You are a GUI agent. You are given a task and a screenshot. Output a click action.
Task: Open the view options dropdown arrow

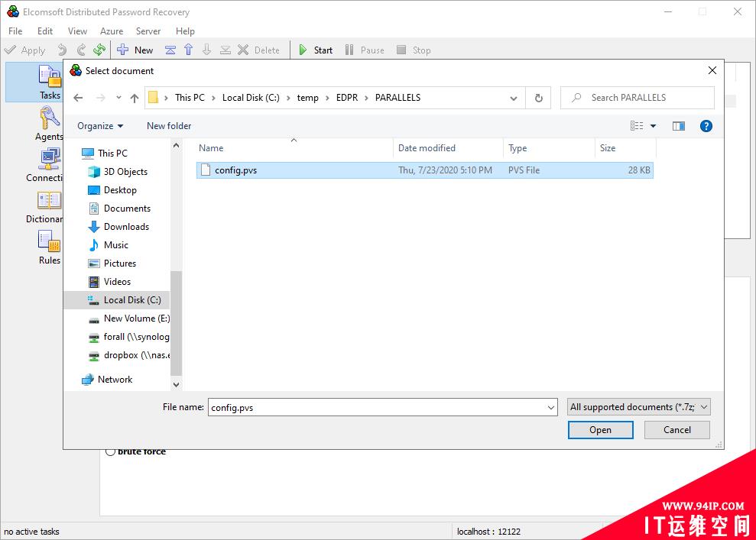[654, 126]
